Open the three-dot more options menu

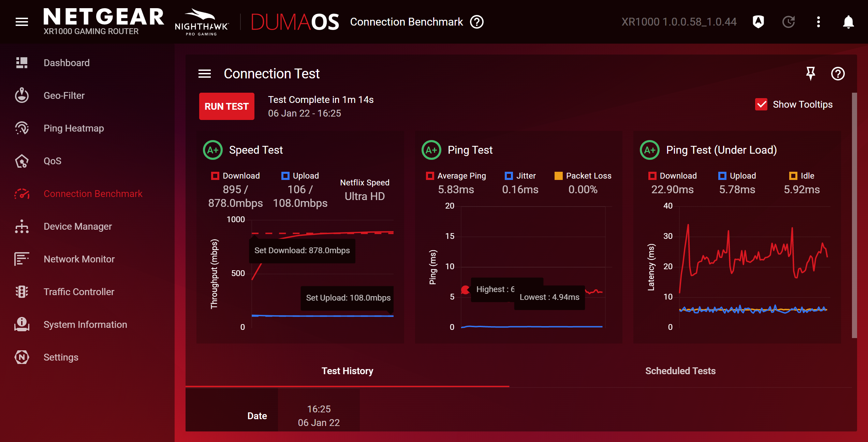[x=818, y=22]
